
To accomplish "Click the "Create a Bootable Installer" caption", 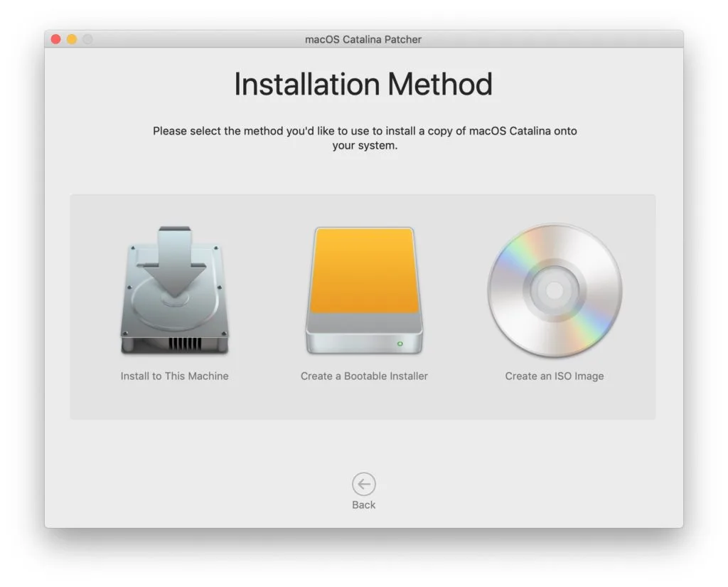I will (364, 376).
